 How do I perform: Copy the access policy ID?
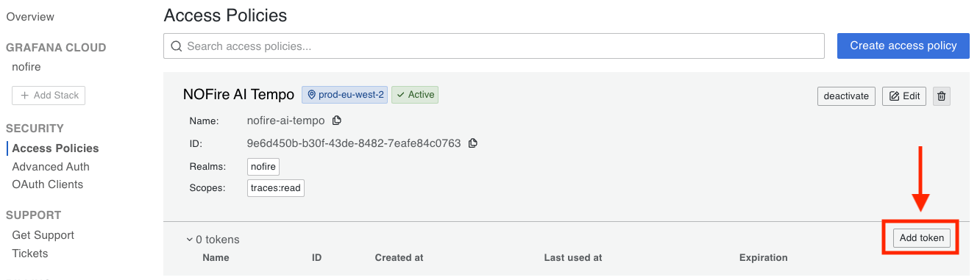(x=473, y=143)
